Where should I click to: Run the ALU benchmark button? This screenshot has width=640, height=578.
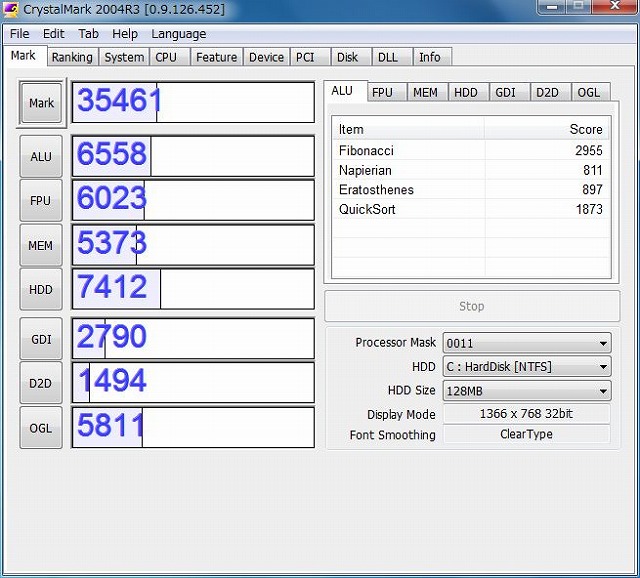(41, 157)
